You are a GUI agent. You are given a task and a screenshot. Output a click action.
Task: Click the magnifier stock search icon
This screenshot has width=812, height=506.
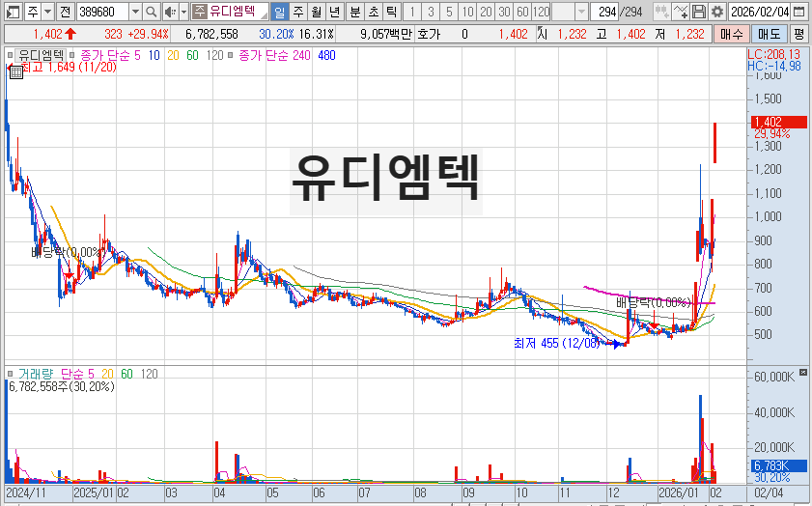click(152, 12)
